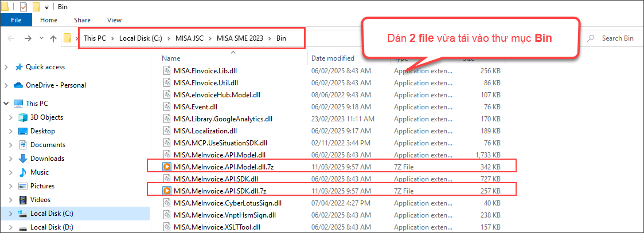
Task: Open the Customize Quick Access Toolbar dropdown
Action: [46, 7]
